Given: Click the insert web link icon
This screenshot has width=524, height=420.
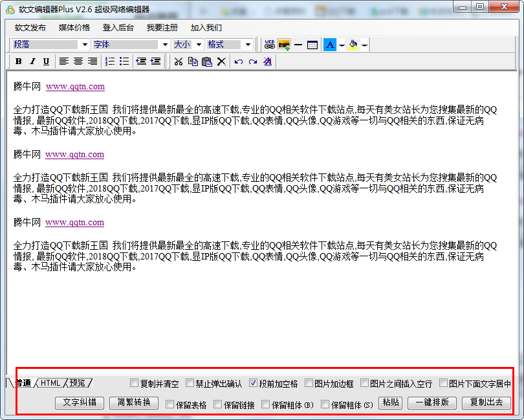Looking at the screenshot, I should coord(270,45).
